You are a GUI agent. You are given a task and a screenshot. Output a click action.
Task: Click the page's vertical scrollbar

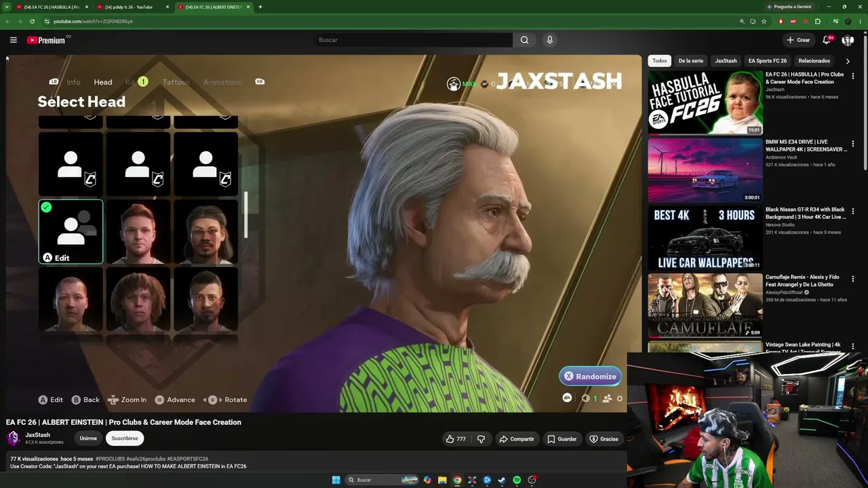point(865,102)
